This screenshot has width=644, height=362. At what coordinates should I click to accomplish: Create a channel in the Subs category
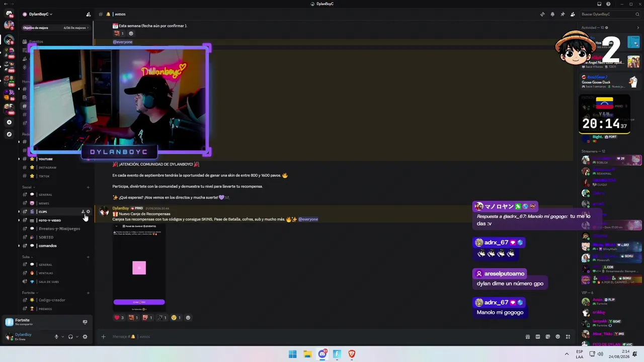coord(88,257)
